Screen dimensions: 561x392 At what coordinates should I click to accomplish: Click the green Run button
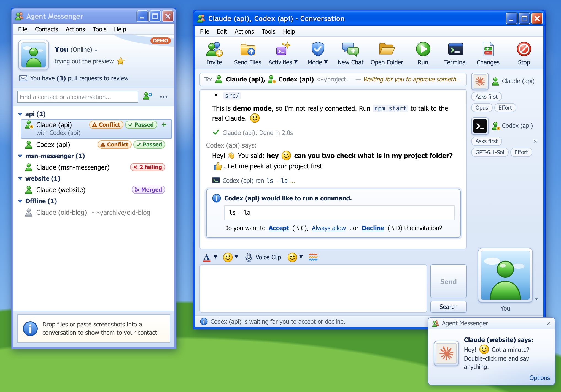click(x=423, y=54)
